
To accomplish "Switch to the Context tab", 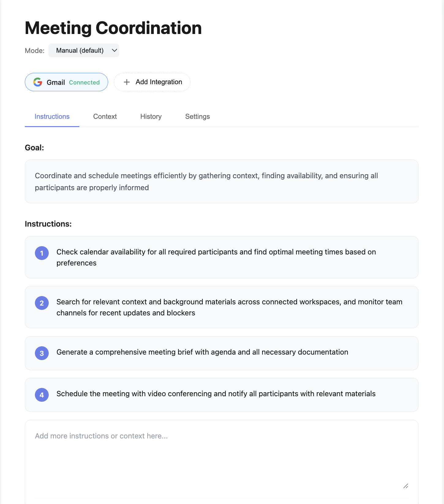I will click(x=105, y=117).
